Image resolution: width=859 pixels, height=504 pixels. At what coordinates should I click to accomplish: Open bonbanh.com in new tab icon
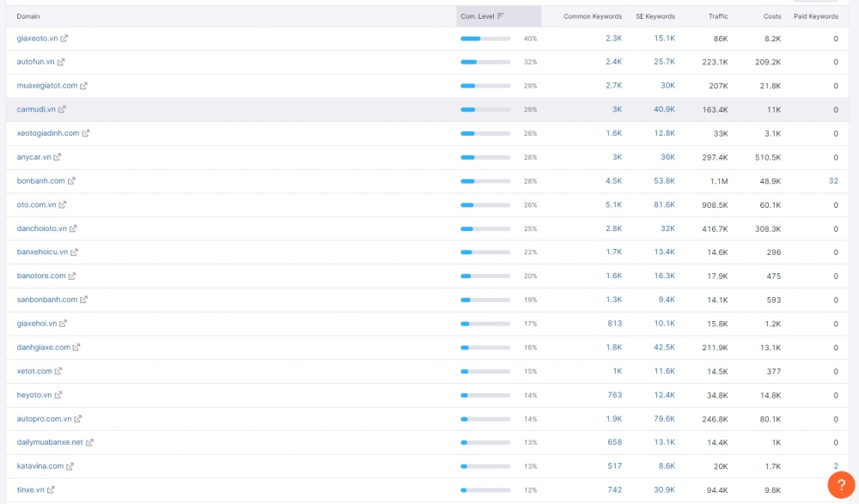71,181
